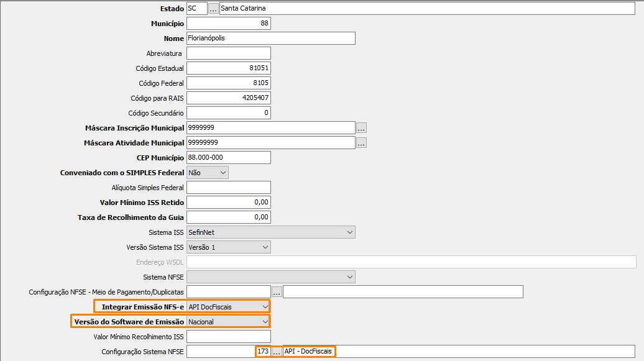
Task: Expand the Versão Sistema ISS dropdown
Action: pos(265,247)
